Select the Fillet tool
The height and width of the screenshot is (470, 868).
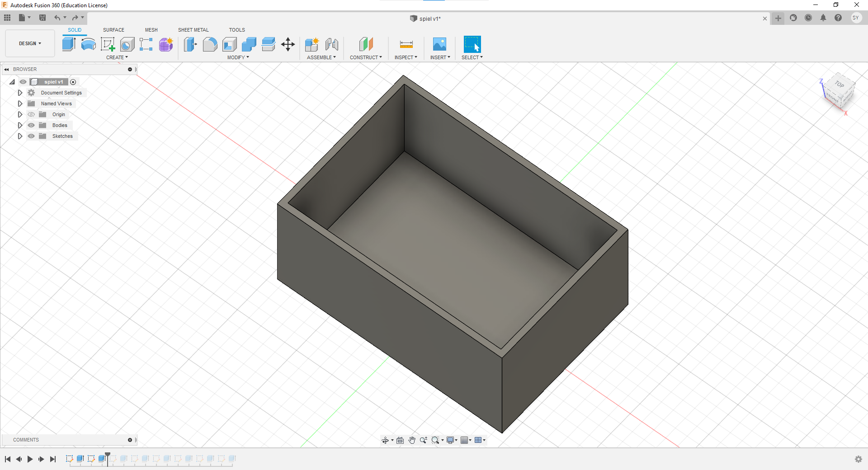pos(210,44)
